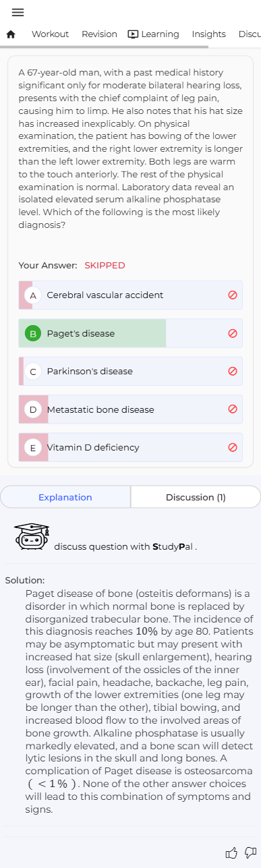Select answer C Parkinson's disease

click(x=130, y=372)
